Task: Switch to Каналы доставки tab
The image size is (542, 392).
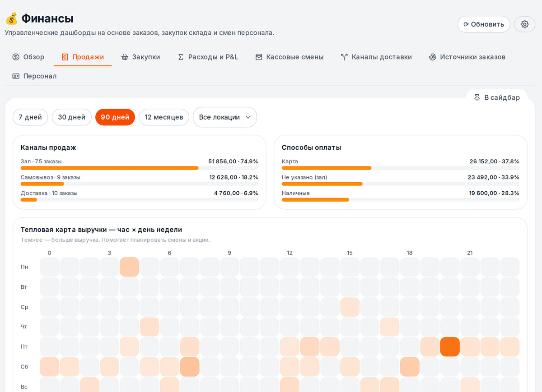Action: [x=376, y=57]
